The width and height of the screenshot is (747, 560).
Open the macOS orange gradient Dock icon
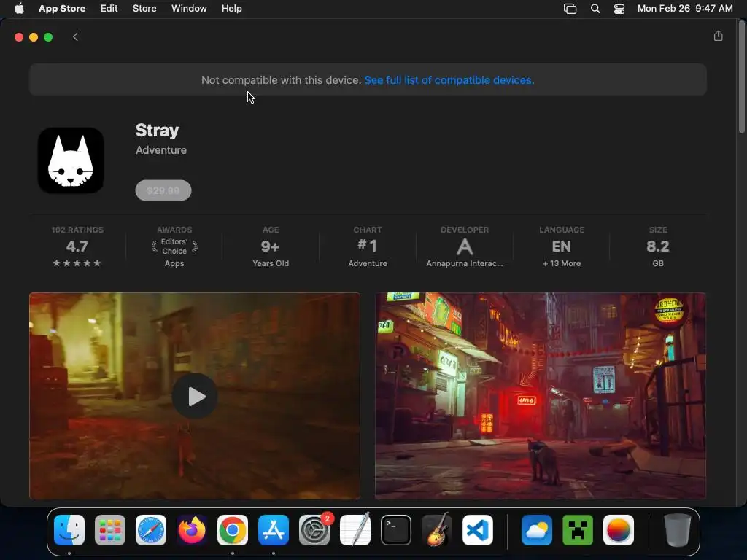pyautogui.click(x=619, y=530)
